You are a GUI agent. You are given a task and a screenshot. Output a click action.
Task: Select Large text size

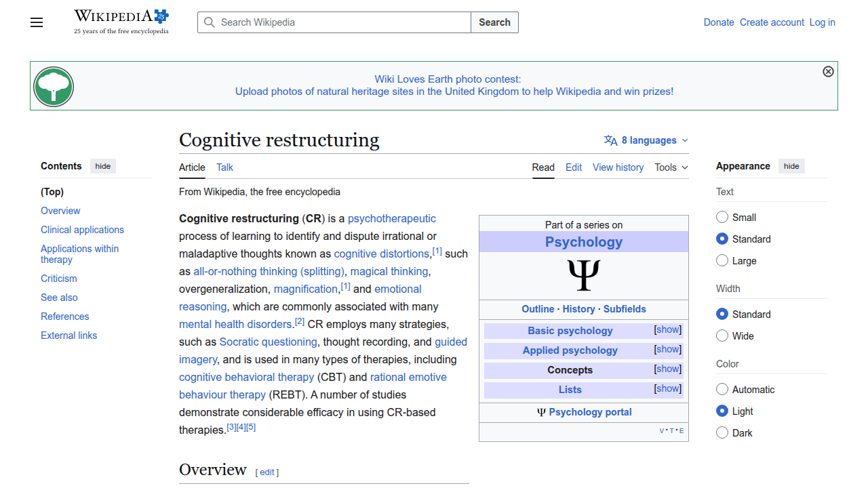coord(722,261)
